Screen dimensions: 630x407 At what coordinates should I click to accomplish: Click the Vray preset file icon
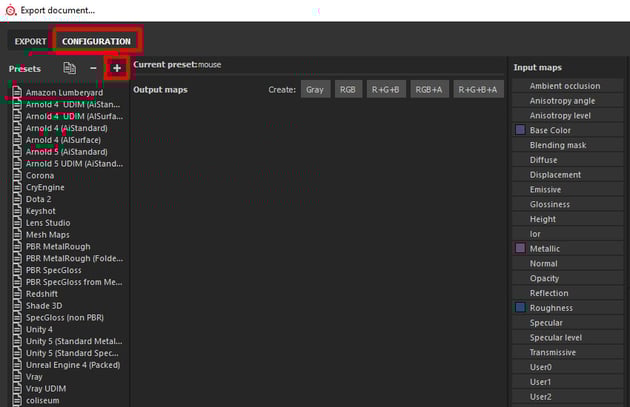(17, 377)
